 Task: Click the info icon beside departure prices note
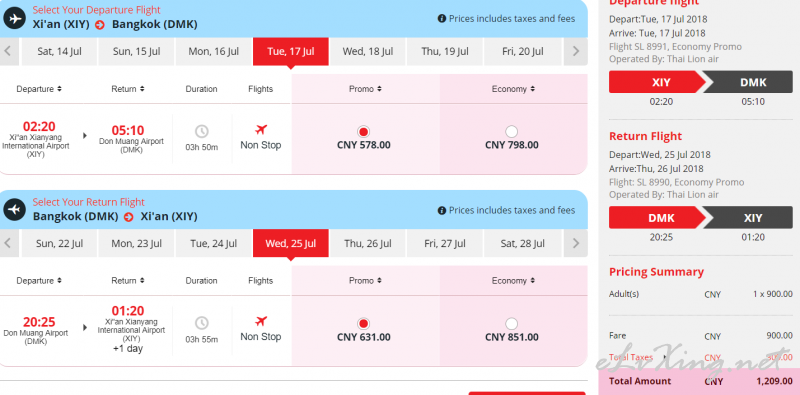point(442,19)
